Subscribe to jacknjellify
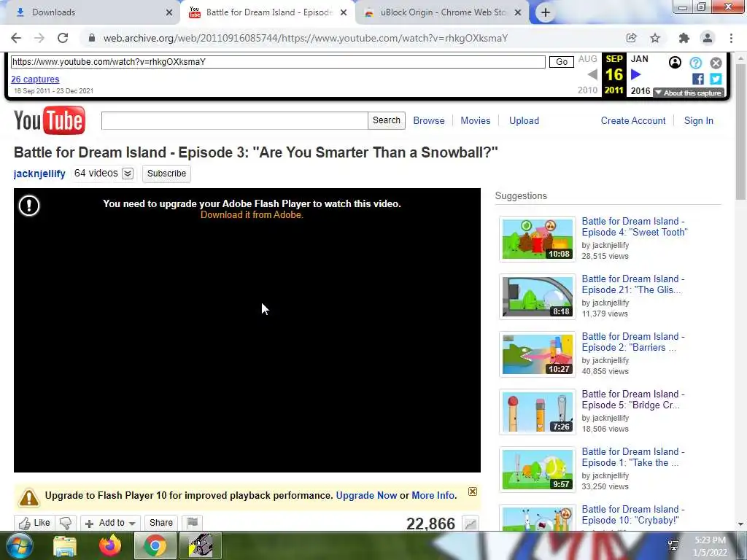 click(x=167, y=174)
